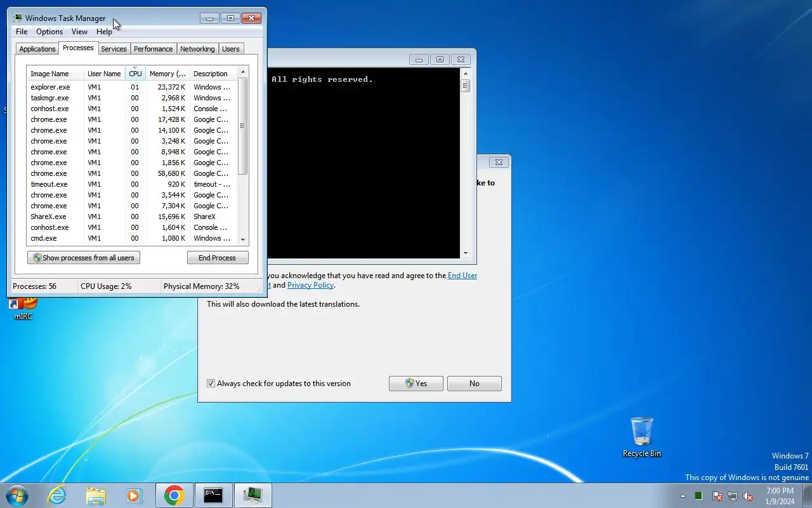Open the Action Center flag tray icon
The height and width of the screenshot is (508, 812).
pos(717,496)
